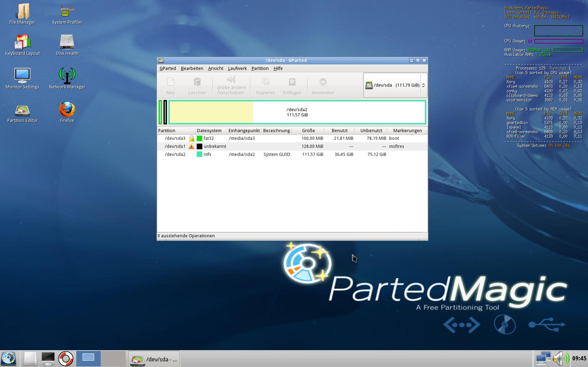
Task: Minimize the GParted window
Action: (x=411, y=60)
